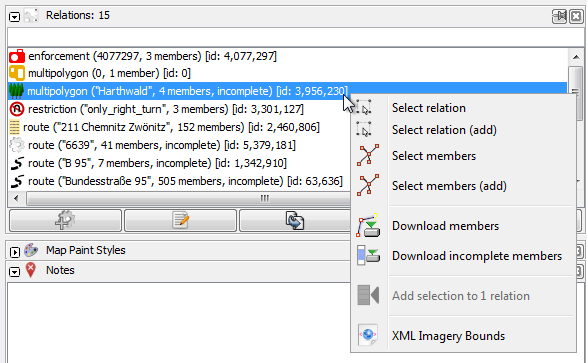Click the new relation button with plus-gear icon
588x363 pixels.
point(66,220)
